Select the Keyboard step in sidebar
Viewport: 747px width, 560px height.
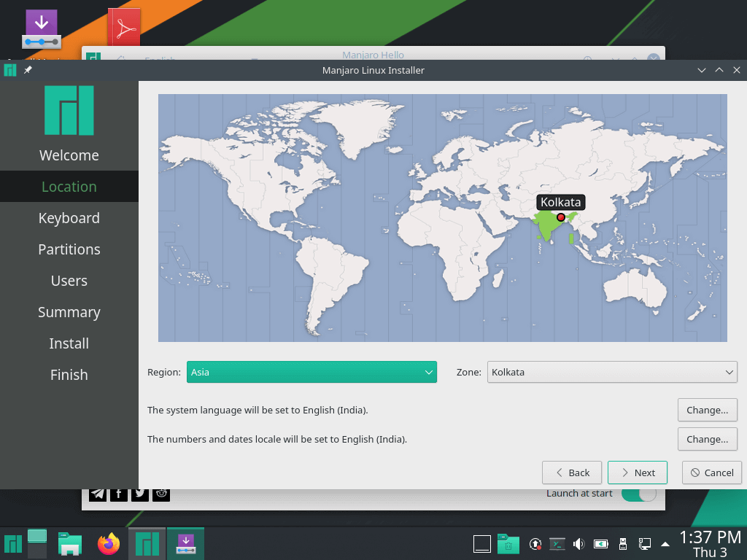[x=69, y=218]
